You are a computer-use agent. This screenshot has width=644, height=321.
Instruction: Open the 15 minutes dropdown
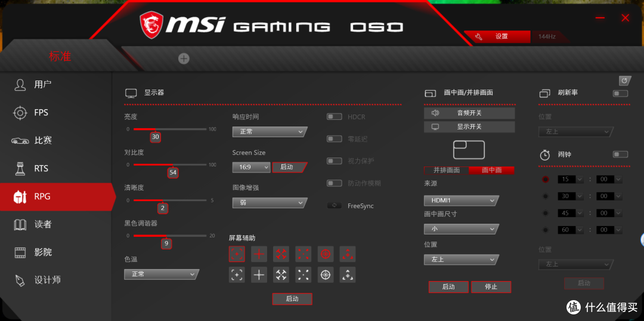click(x=571, y=179)
